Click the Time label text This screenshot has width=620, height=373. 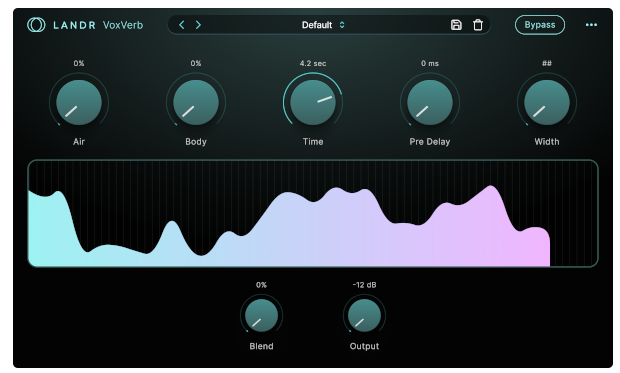pyautogui.click(x=313, y=142)
